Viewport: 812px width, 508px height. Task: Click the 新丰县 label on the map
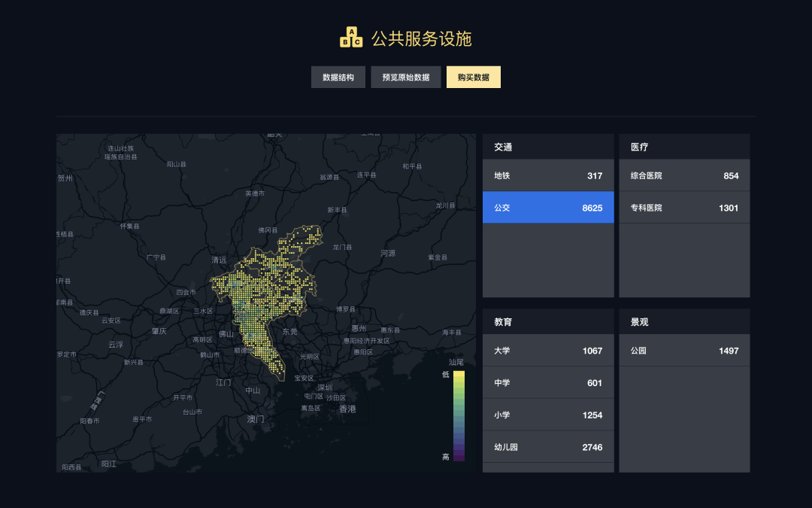point(337,210)
